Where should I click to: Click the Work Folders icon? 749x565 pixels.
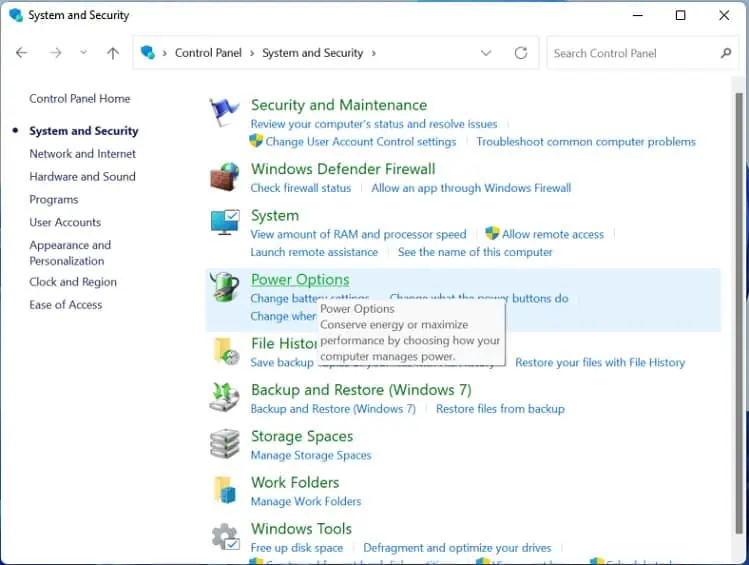[224, 490]
